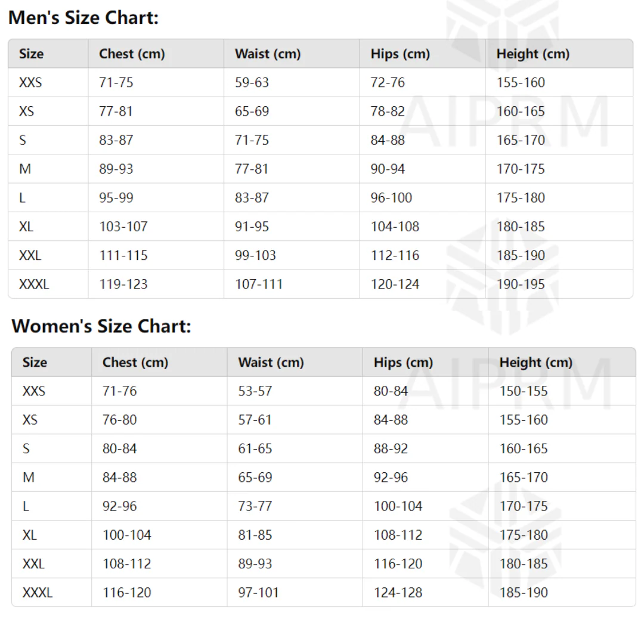Image resolution: width=644 pixels, height=644 pixels.
Task: Select men's chest value 119-123
Action: tap(123, 284)
